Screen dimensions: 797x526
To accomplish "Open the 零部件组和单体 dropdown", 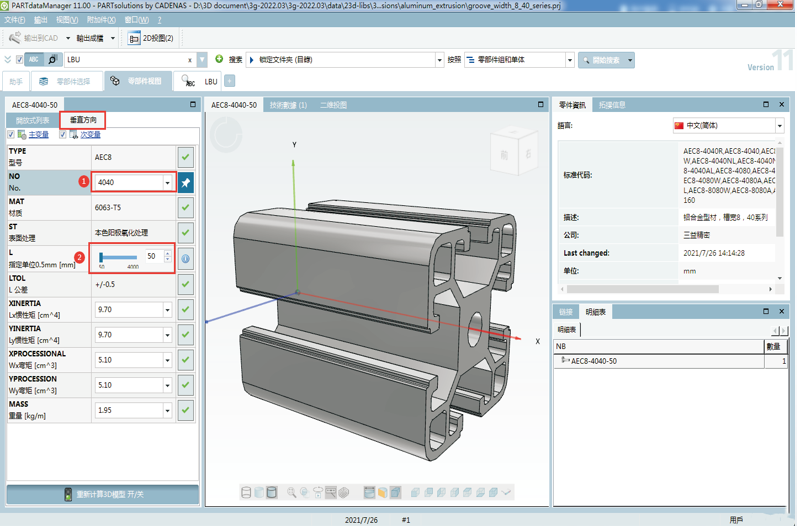I will pos(570,60).
